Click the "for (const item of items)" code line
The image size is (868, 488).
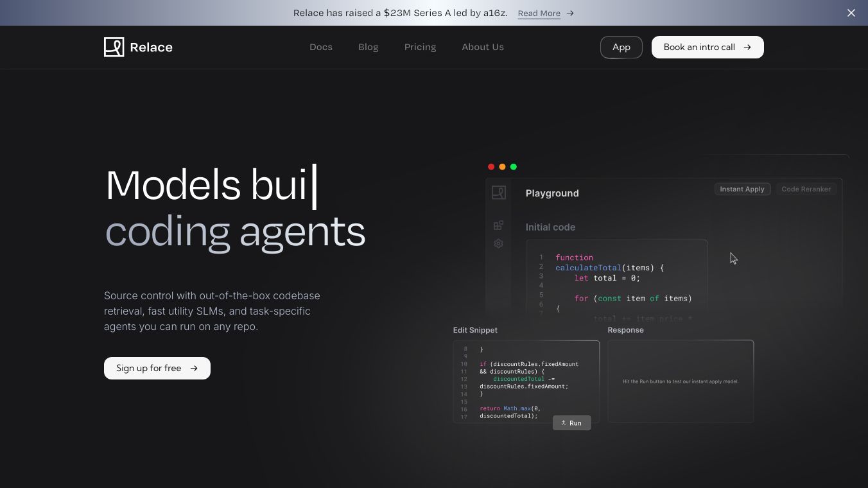[x=633, y=299]
